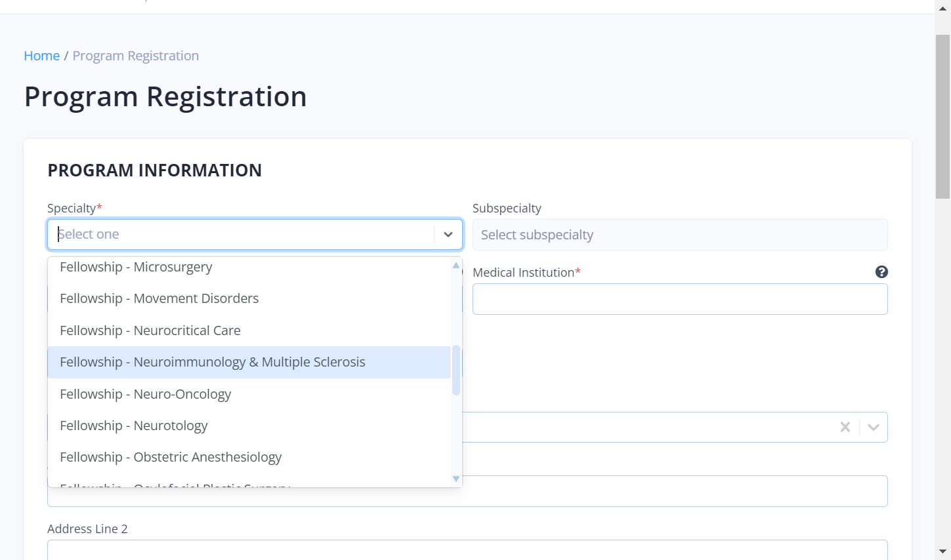Click the page scrollbar thumb
This screenshot has height=560, width=951.
click(x=942, y=117)
